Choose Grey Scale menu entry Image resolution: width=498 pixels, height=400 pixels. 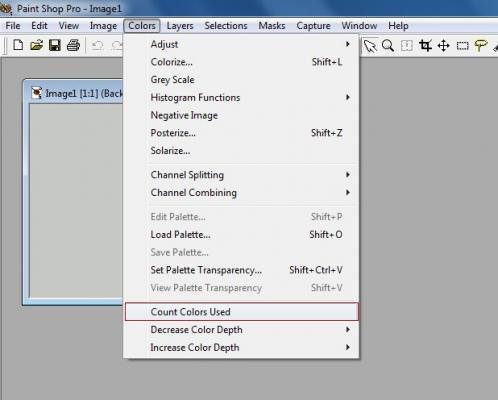(x=242, y=80)
